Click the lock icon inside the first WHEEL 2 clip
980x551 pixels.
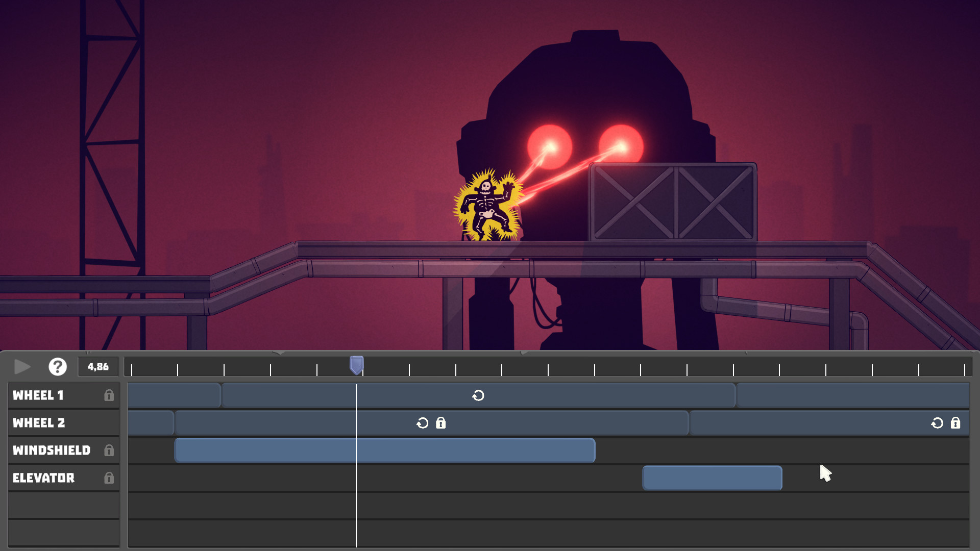(x=440, y=422)
